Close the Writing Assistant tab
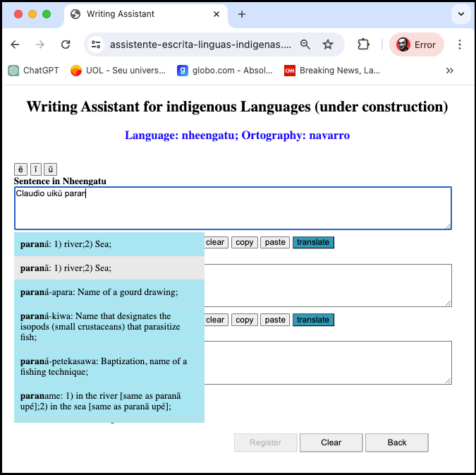The height and width of the screenshot is (475, 476). click(x=216, y=14)
